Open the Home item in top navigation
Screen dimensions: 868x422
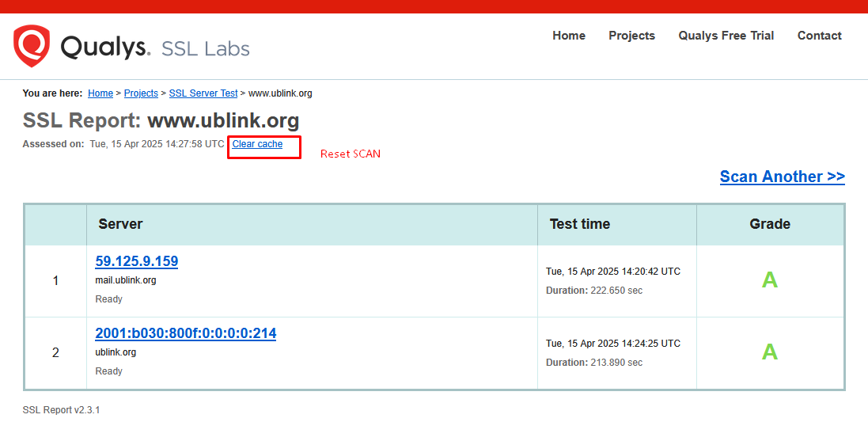(569, 36)
